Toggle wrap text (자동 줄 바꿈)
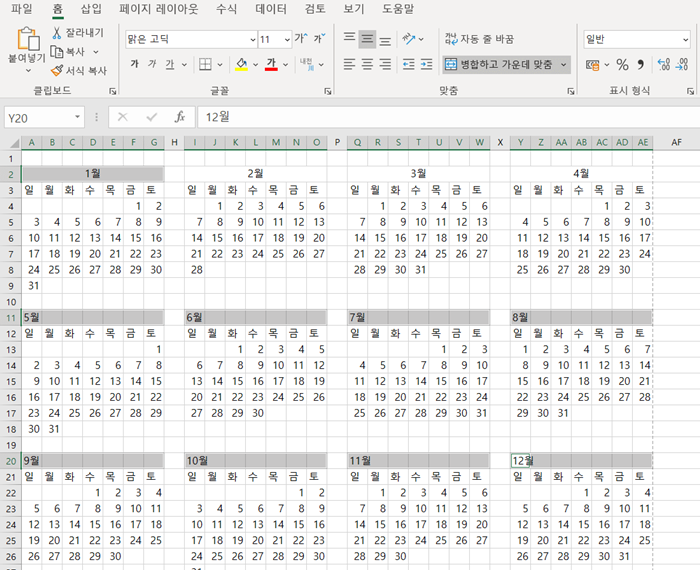 point(479,39)
